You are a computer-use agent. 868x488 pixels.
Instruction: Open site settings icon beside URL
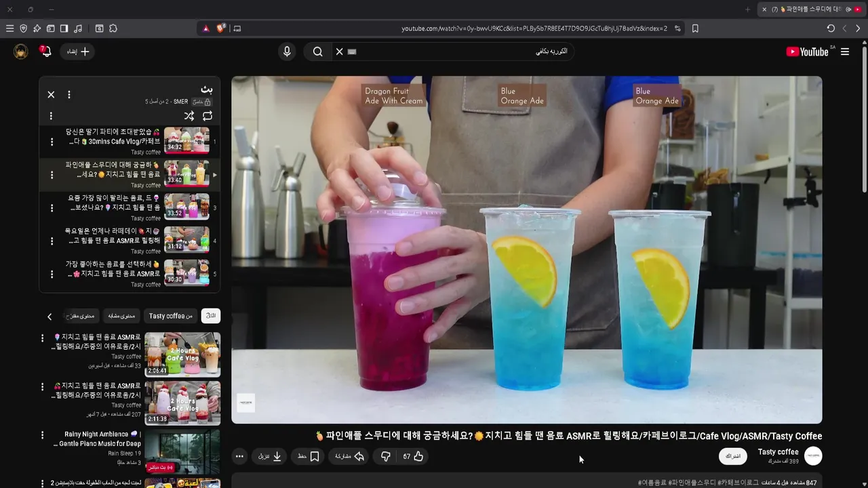click(677, 28)
